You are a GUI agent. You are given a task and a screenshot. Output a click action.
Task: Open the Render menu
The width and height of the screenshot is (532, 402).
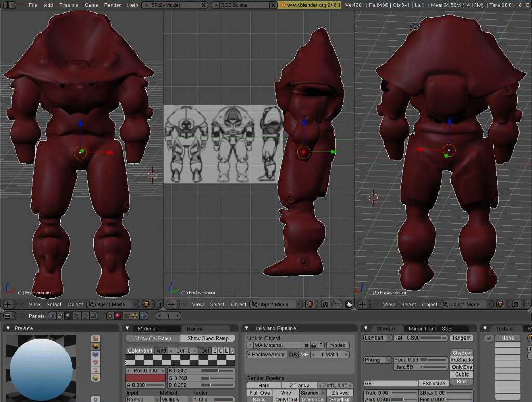click(113, 5)
